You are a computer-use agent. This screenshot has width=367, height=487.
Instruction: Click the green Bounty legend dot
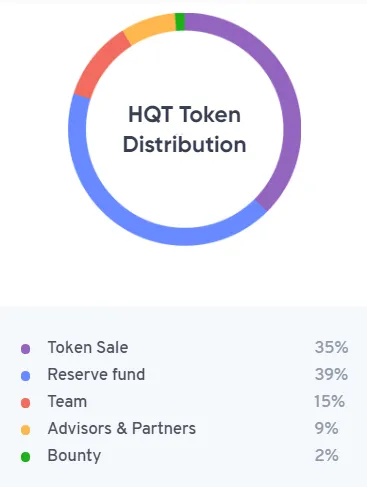pyautogui.click(x=26, y=457)
